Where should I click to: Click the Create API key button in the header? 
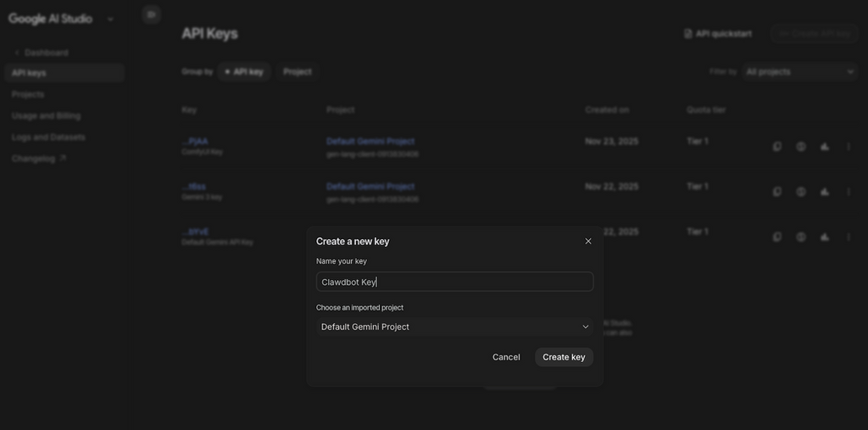(x=814, y=34)
